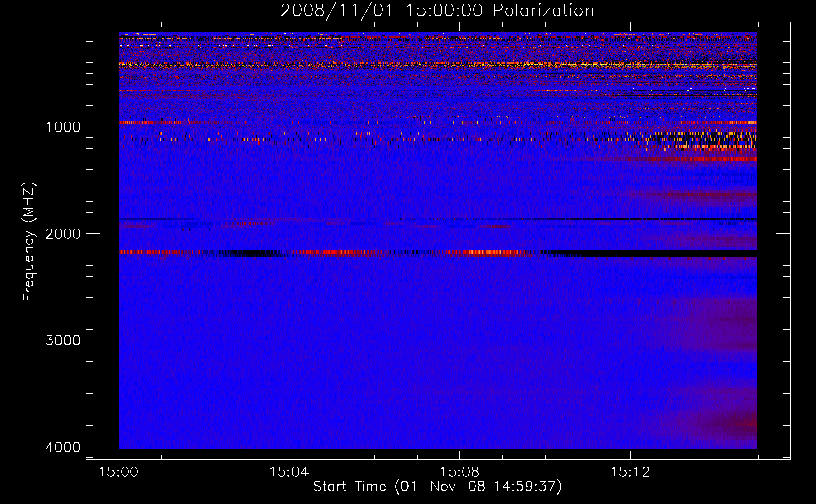The width and height of the screenshot is (816, 504).
Task: Click the 4000 frequency tick label
Action: (63, 447)
